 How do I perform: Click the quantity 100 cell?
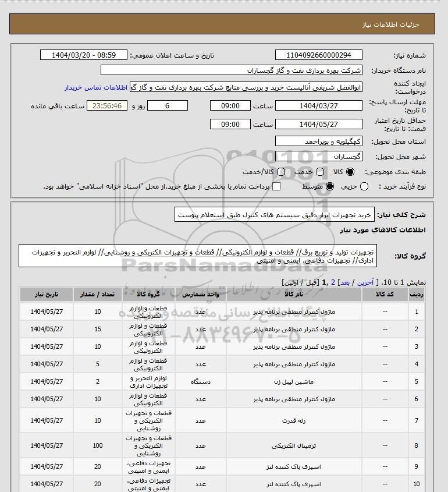point(98,445)
